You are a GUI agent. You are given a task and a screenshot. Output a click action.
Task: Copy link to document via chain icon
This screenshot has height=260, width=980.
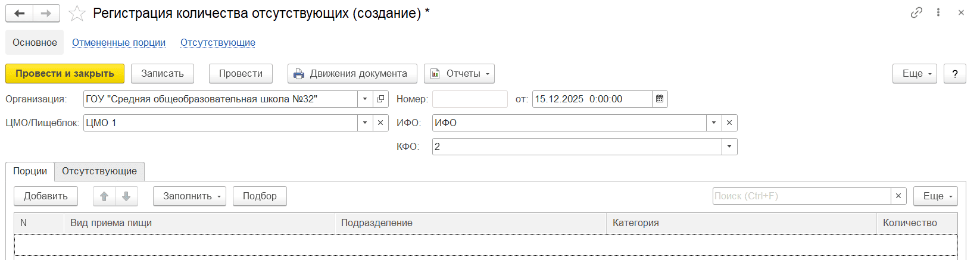click(916, 12)
